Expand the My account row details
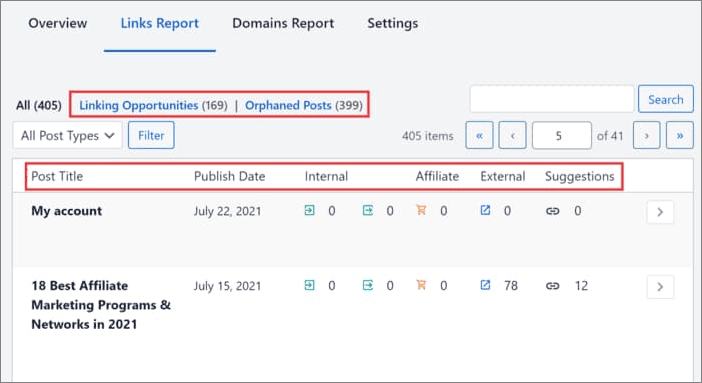The image size is (702, 383). point(660,212)
